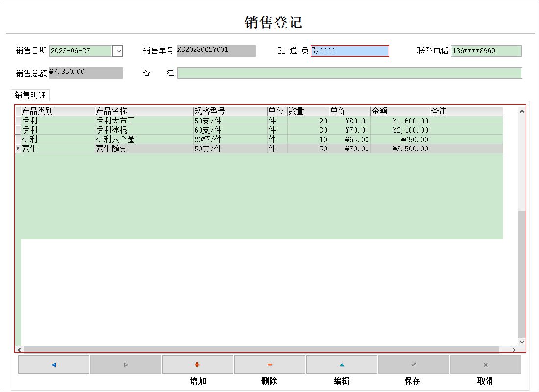This screenshot has height=392, width=539.
Task: Click the grid's horizontal scrollbar right arrow
Action: point(514,350)
